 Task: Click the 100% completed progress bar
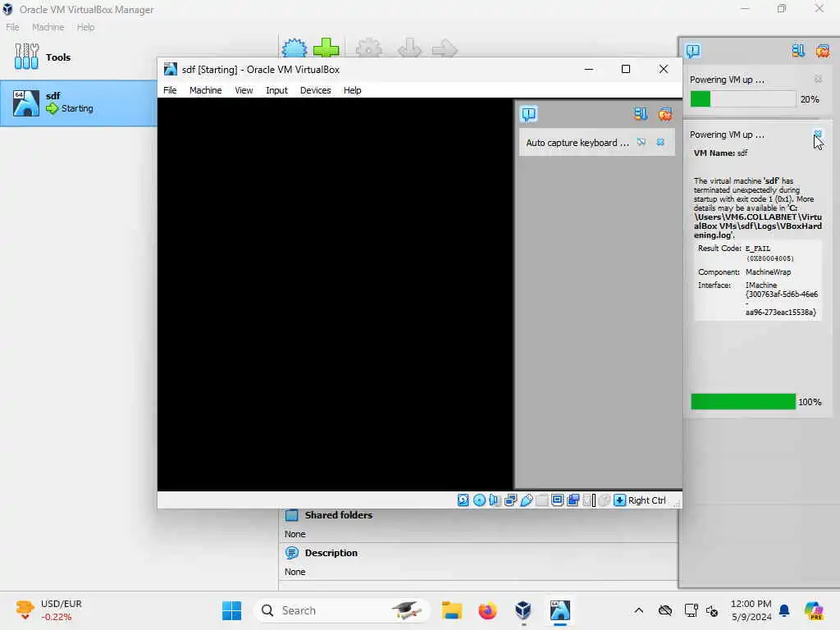pyautogui.click(x=743, y=401)
